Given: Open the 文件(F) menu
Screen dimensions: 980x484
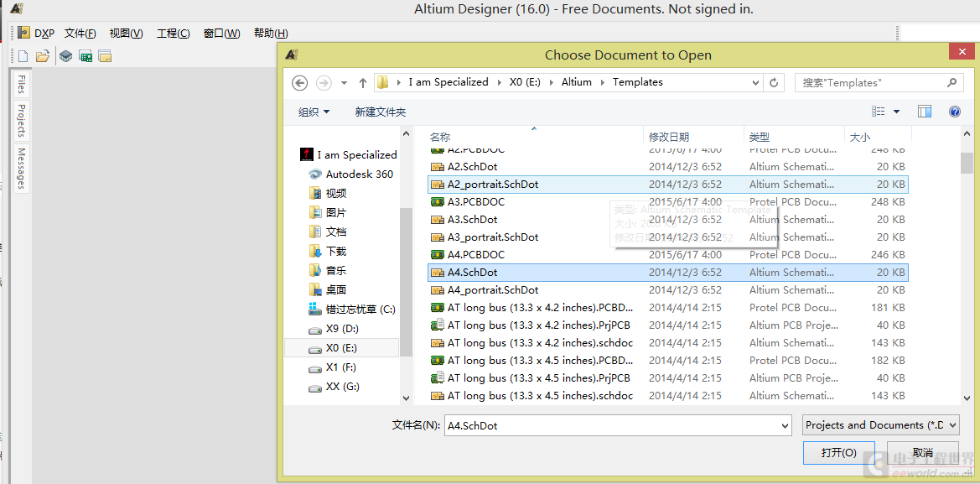Looking at the screenshot, I should click(80, 34).
